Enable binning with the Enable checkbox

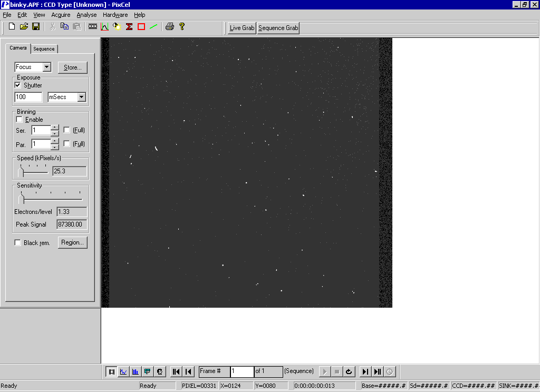click(x=20, y=120)
